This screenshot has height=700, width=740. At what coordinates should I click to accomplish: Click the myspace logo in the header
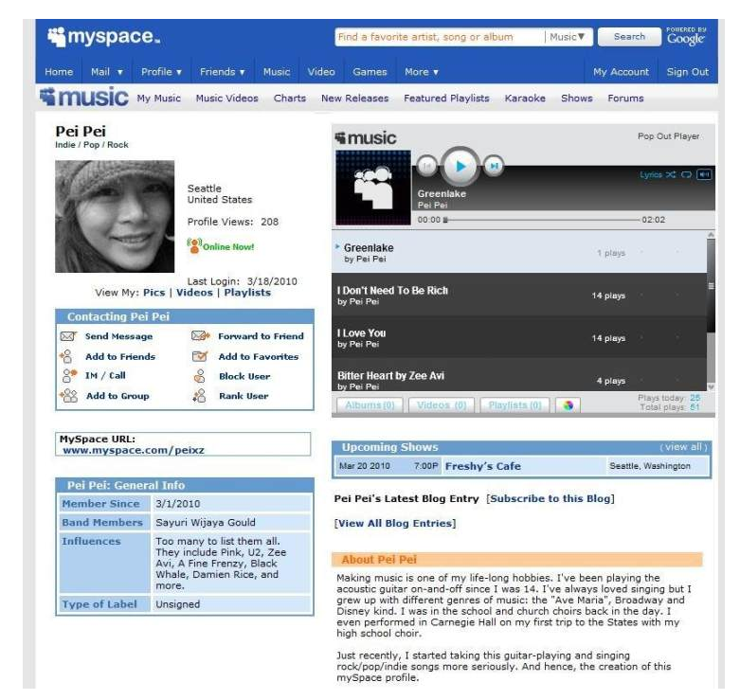pyautogui.click(x=103, y=37)
